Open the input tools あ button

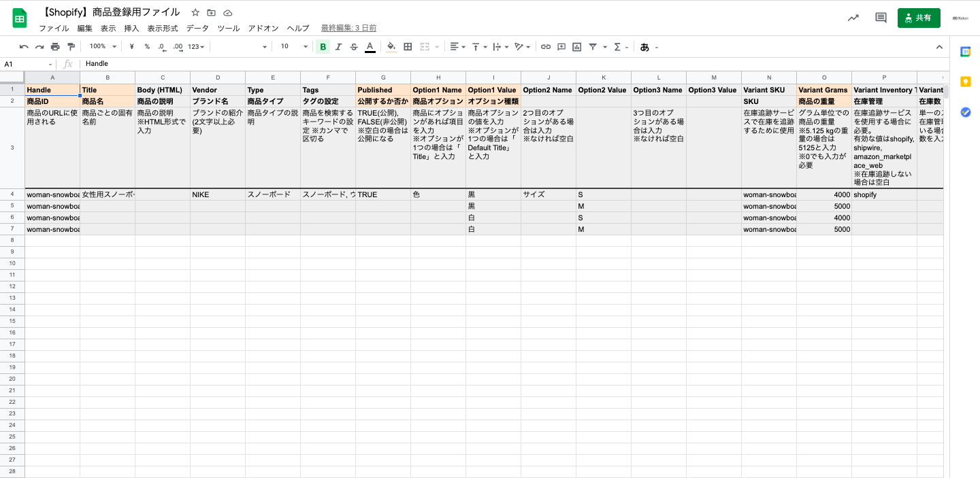(644, 47)
